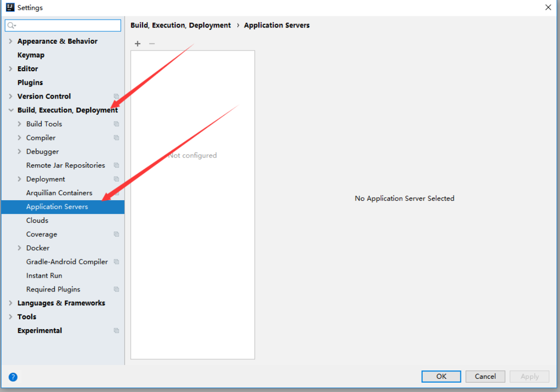Expand Docker chevron
560x392 pixels.
click(19, 248)
